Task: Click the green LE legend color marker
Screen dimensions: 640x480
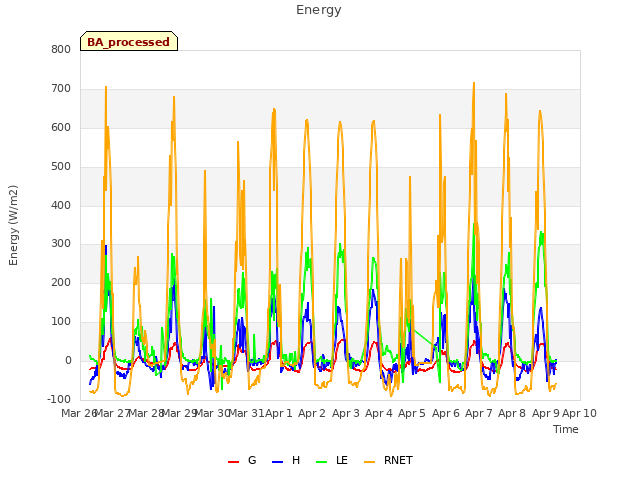Action: (322, 462)
